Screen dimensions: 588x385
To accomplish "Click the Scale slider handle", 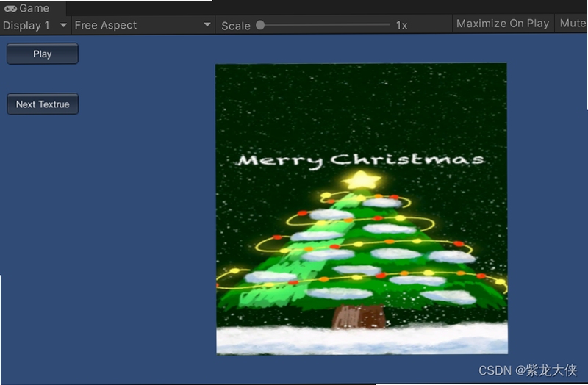I will click(260, 25).
